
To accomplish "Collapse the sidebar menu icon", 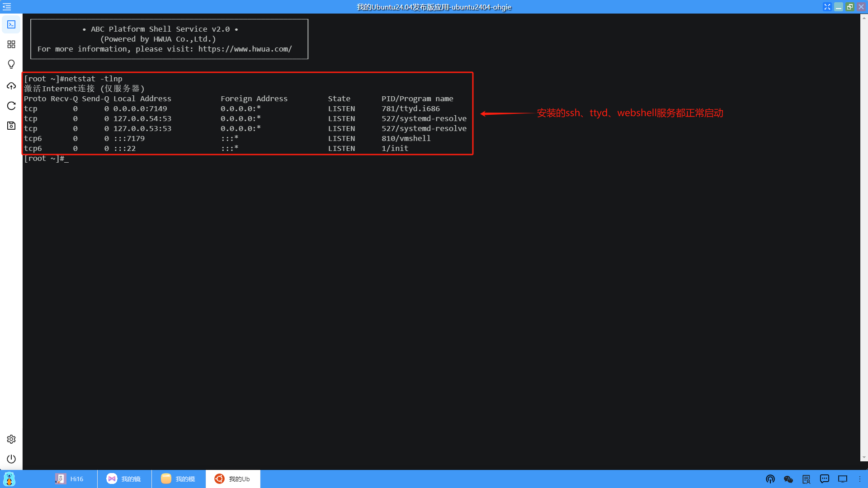I will (7, 7).
